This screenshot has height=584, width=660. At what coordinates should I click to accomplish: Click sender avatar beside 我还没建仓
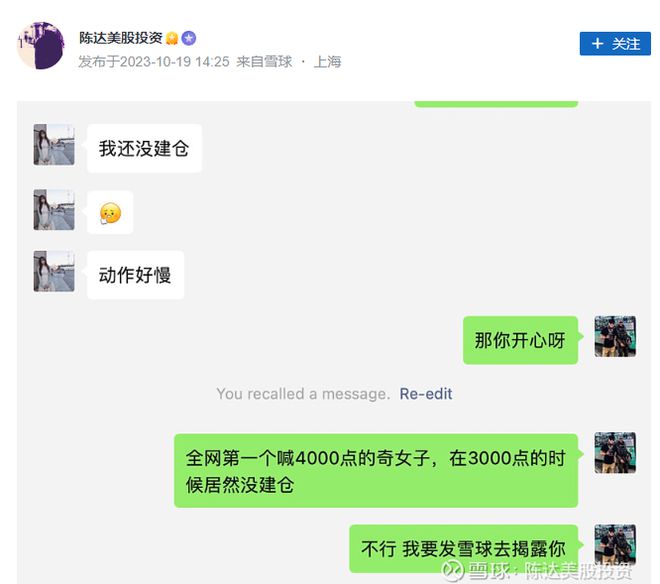tap(54, 144)
